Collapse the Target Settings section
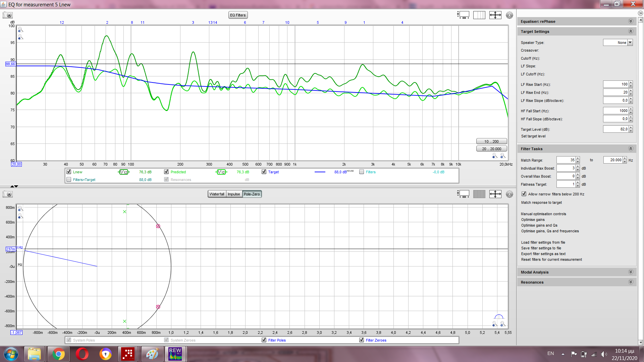Viewport: 644px width, 362px height. click(631, 31)
